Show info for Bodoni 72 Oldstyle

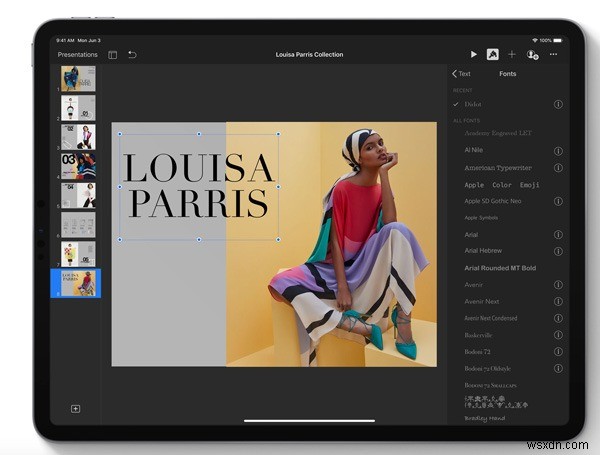(x=558, y=368)
